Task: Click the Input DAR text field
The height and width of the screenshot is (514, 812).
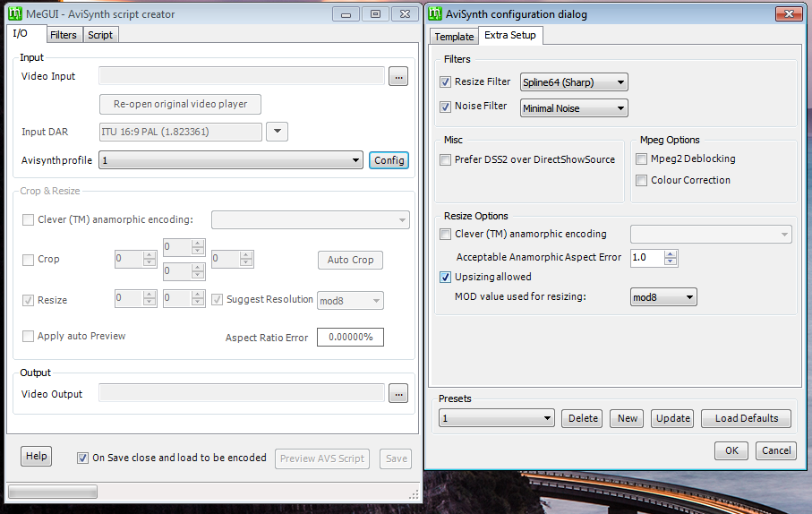Action: 181,133
